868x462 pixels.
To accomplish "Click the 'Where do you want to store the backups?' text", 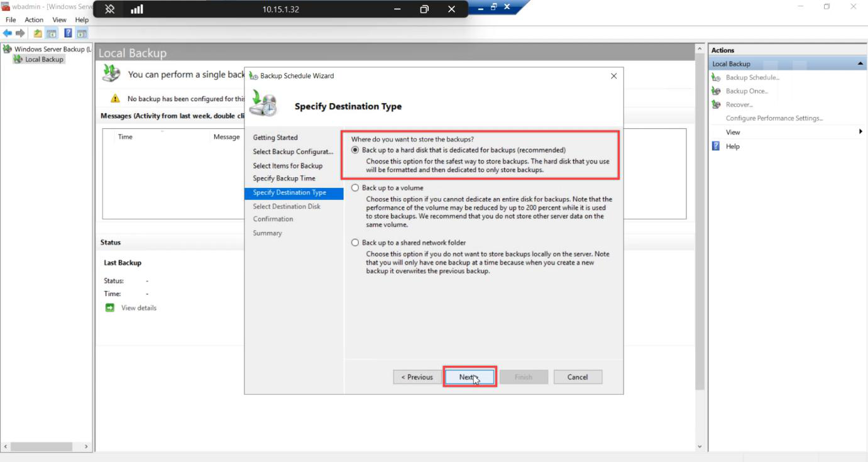I will tap(412, 140).
